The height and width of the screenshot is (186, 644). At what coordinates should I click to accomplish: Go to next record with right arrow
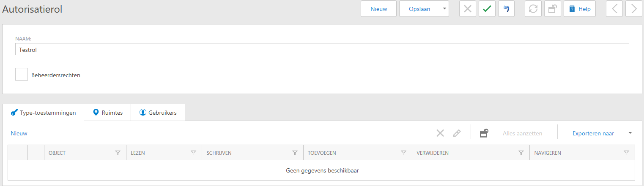tap(633, 9)
